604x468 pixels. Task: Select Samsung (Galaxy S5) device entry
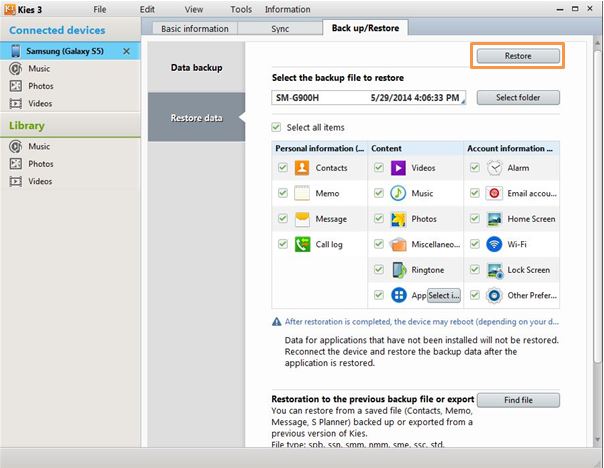(70, 51)
